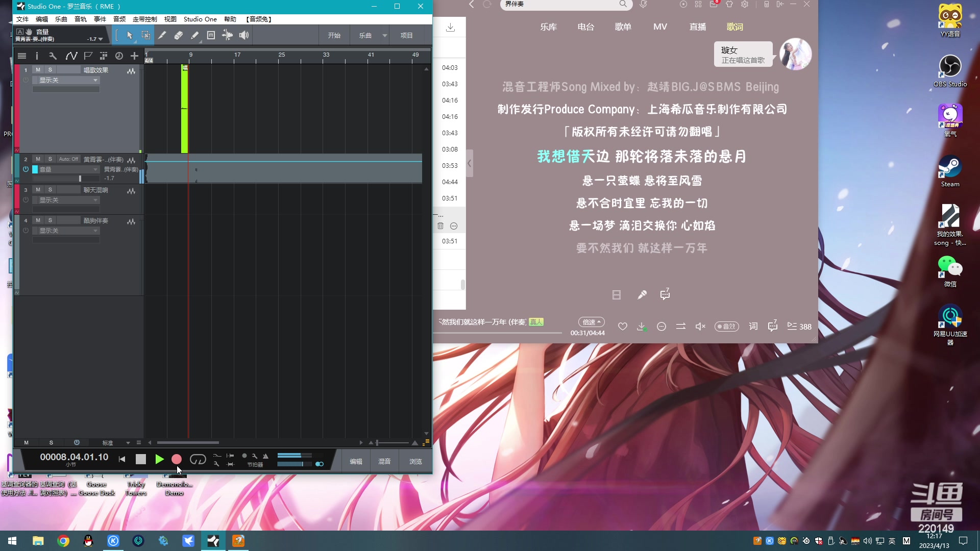Open the Inspector (i) panel
The image size is (980, 551).
(x=37, y=56)
